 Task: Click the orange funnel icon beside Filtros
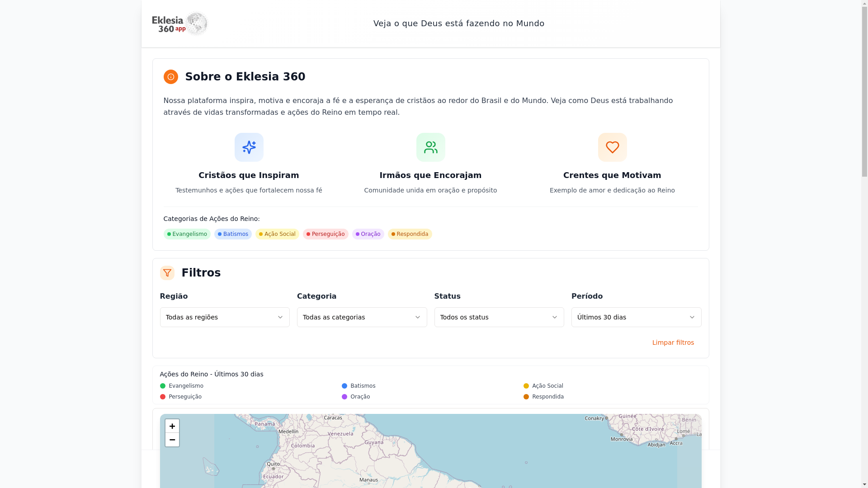pos(167,273)
